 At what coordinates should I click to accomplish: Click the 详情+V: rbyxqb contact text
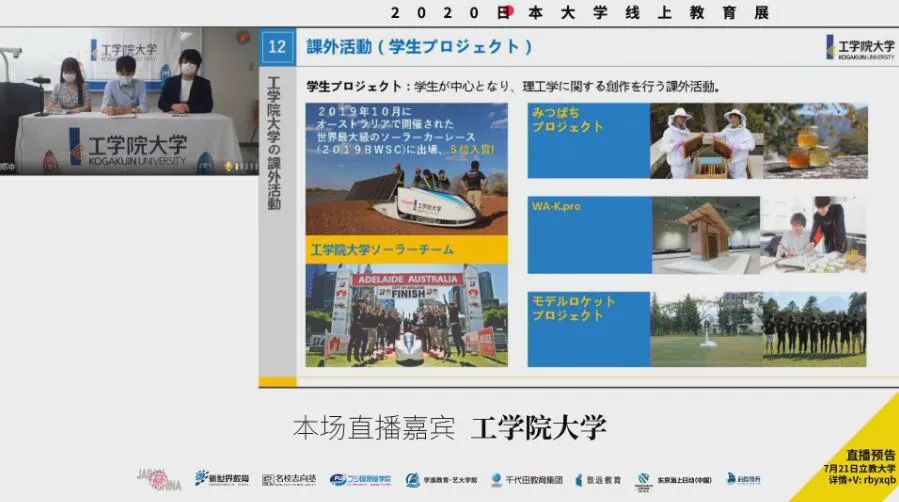click(x=862, y=480)
